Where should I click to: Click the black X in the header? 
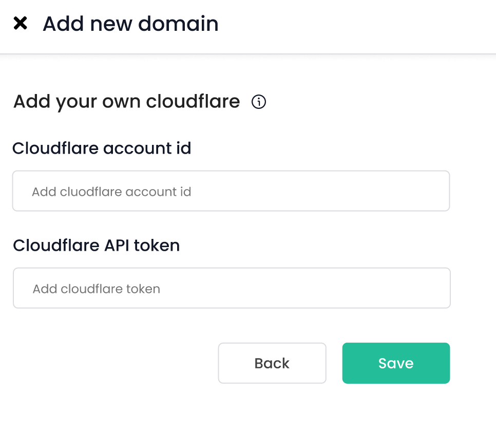pos(20,23)
